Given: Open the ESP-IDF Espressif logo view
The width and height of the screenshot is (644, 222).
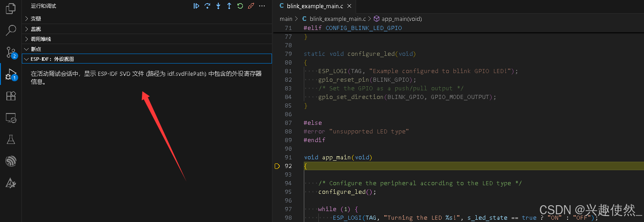Looking at the screenshot, I should point(11,161).
